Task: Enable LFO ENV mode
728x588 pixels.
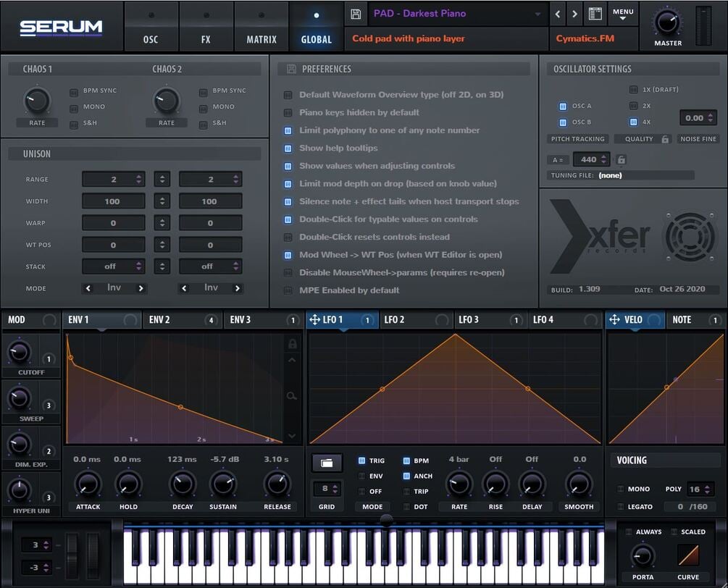Action: coord(361,476)
